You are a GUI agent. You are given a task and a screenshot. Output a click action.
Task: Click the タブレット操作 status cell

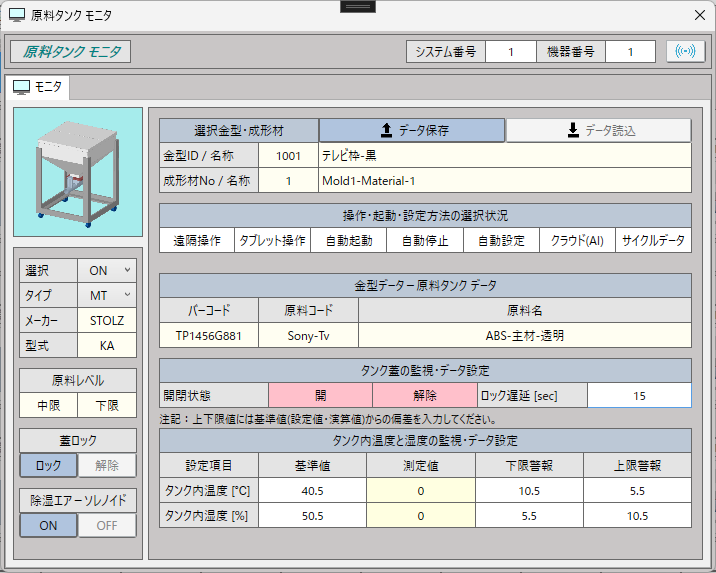coord(273,241)
